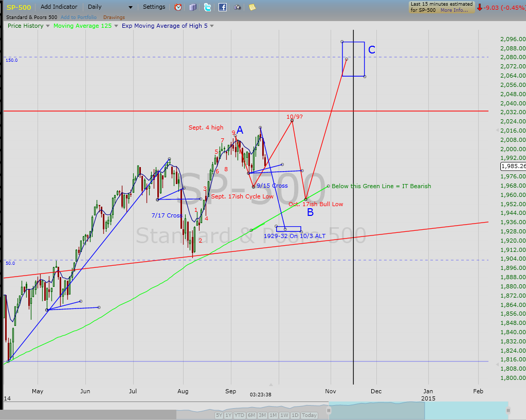Image resolution: width=526 pixels, height=420 pixels.
Task: Click the black vertical line marker before Dec
Action: pos(353,207)
